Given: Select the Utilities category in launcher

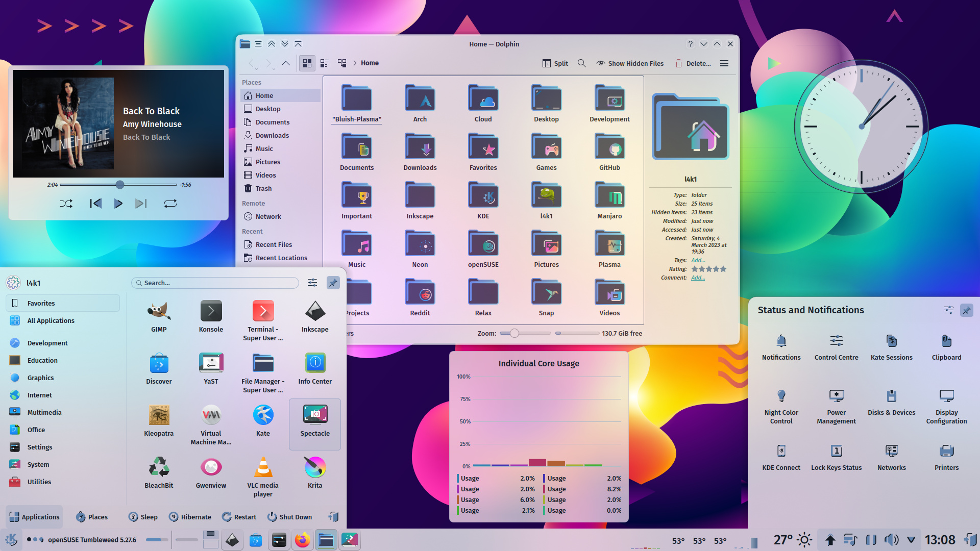Looking at the screenshot, I should click(63, 482).
